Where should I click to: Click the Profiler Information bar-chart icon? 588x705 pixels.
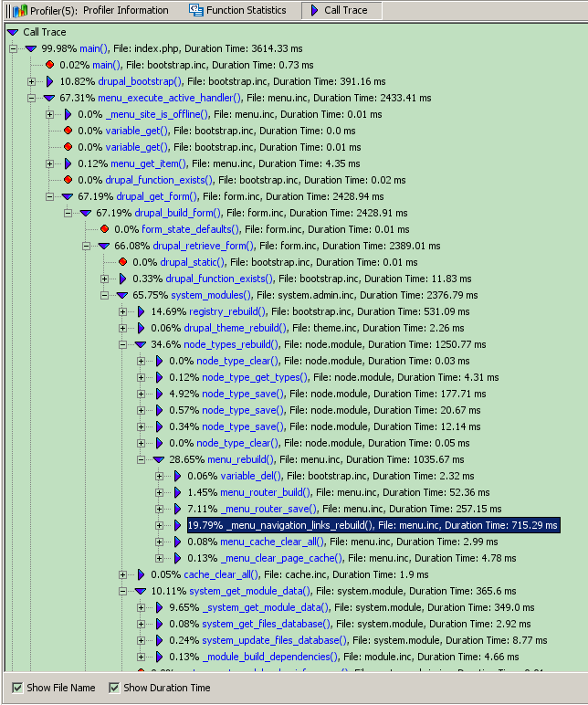click(x=20, y=10)
